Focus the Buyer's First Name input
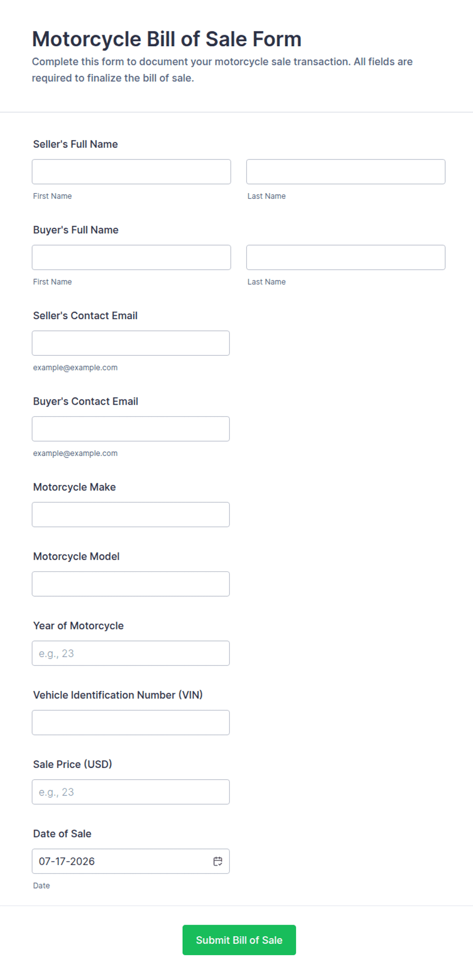 pyautogui.click(x=131, y=257)
